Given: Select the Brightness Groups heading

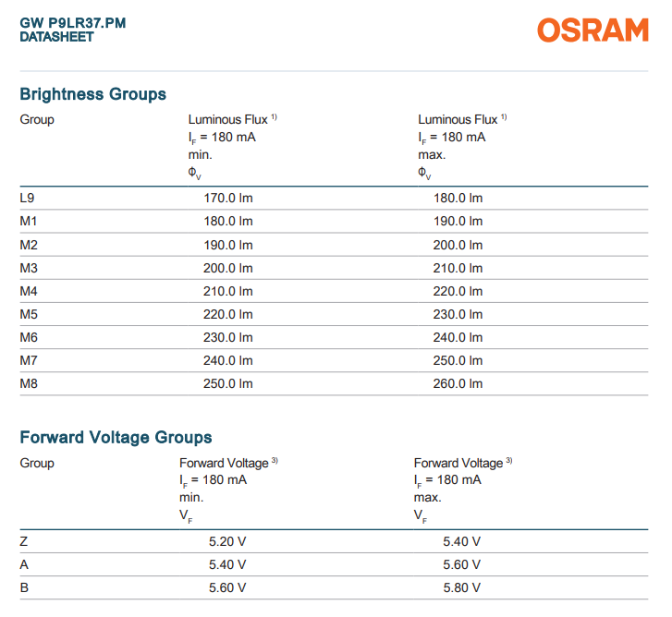Looking at the screenshot, I should 93,94.
